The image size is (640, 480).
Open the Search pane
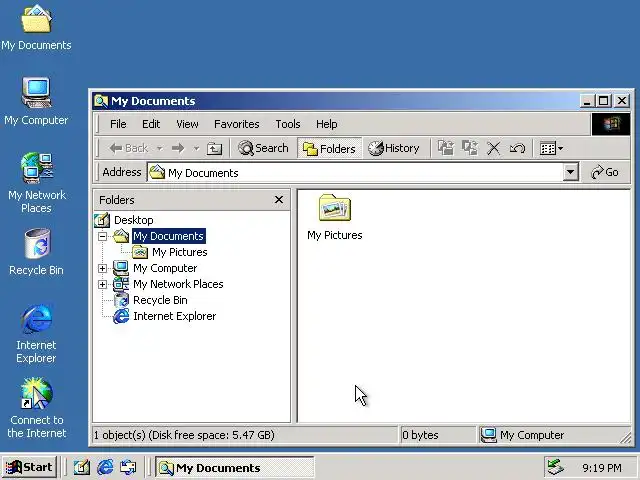coord(263,148)
